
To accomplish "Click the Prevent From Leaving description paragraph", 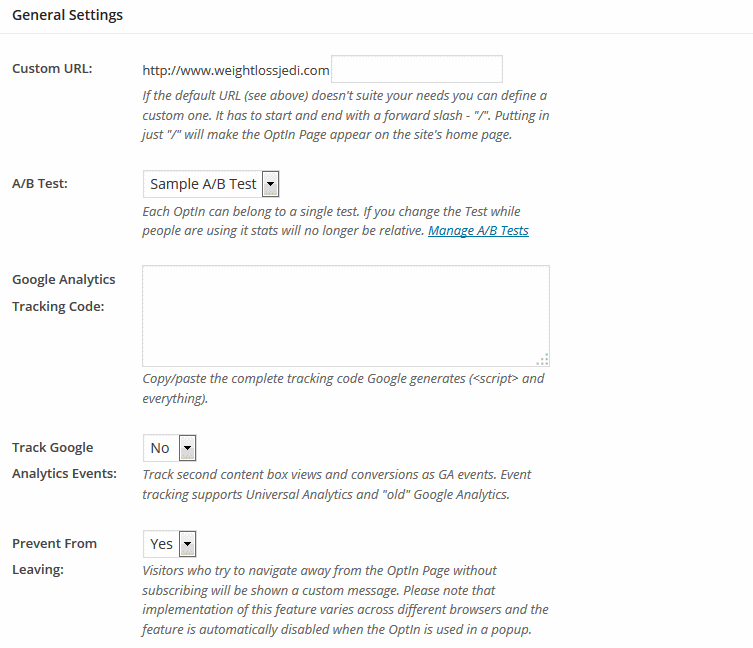I will (345, 599).
